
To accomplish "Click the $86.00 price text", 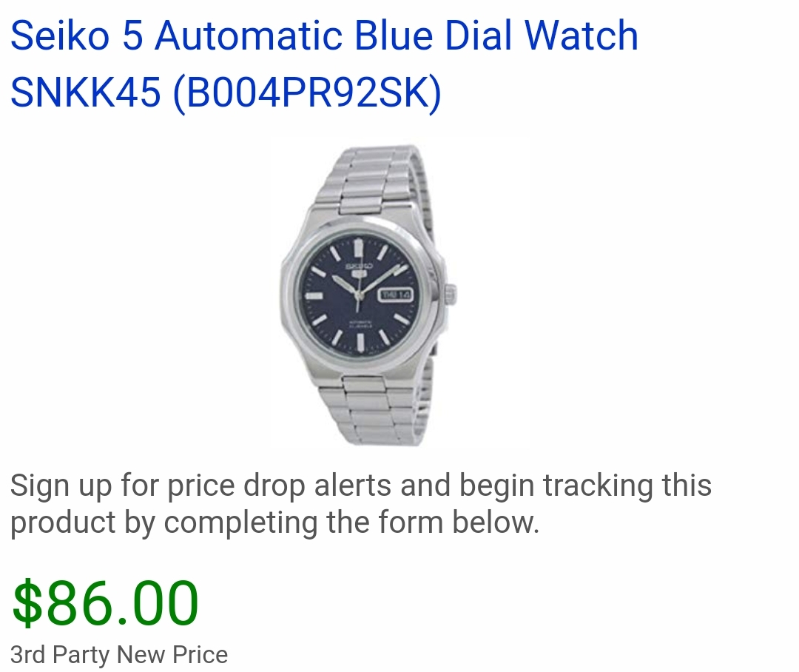I will click(105, 603).
